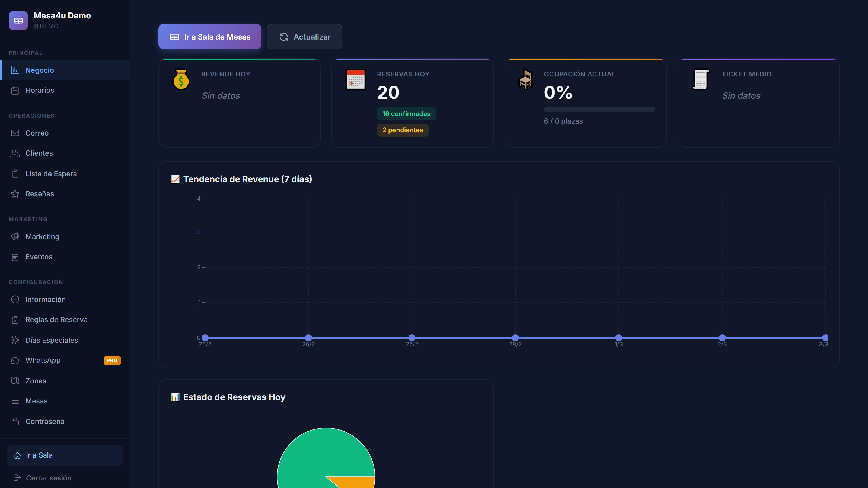Click the 27/2 data point on the chart

pos(412,338)
